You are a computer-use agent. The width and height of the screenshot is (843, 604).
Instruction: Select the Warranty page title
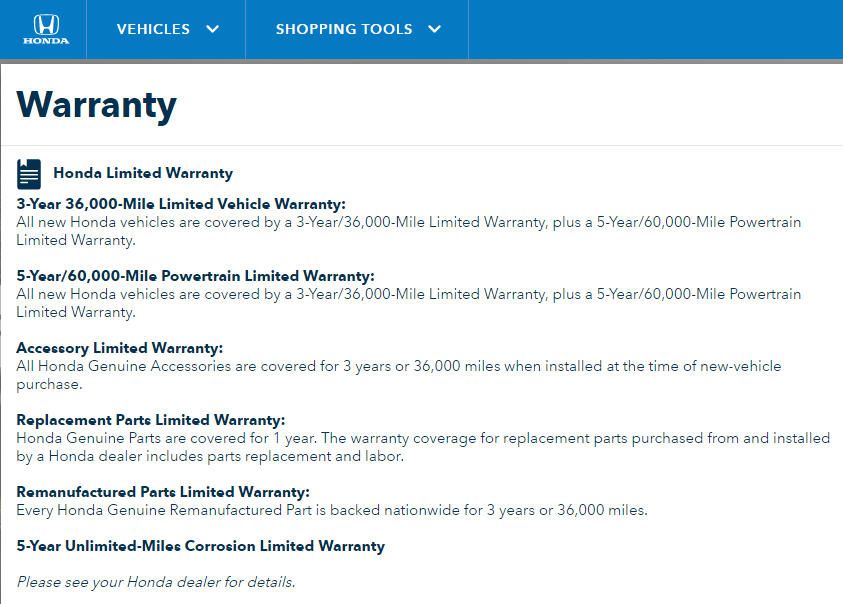[x=97, y=105]
